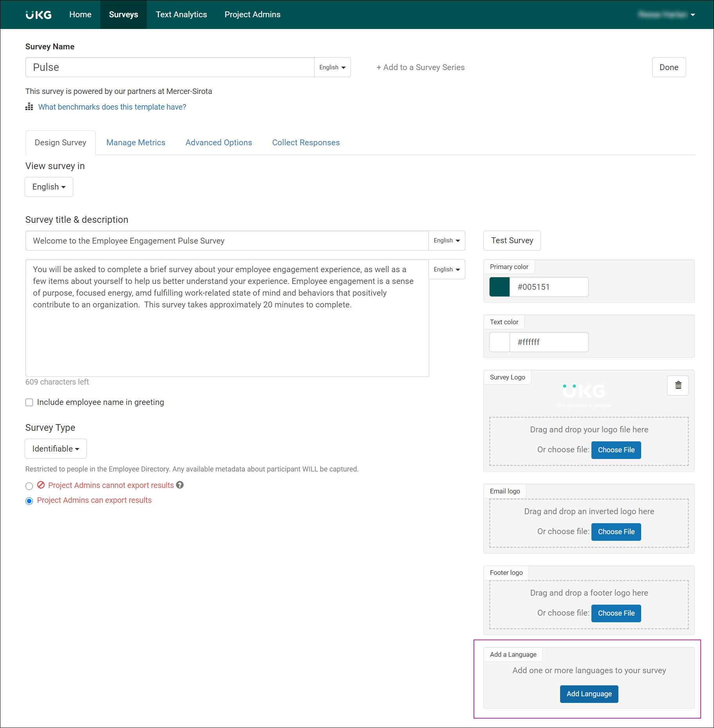The height and width of the screenshot is (728, 714).
Task: Open the text color white swatch
Action: [499, 342]
